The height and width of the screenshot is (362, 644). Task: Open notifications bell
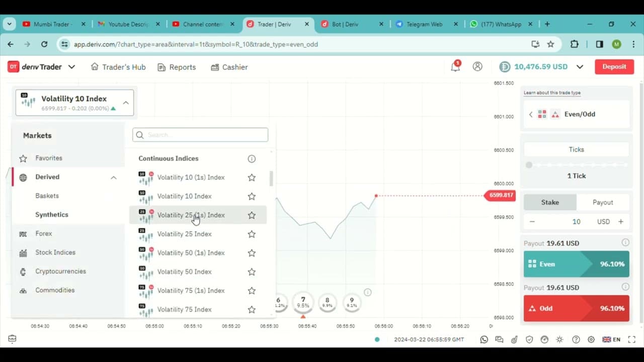(x=455, y=66)
